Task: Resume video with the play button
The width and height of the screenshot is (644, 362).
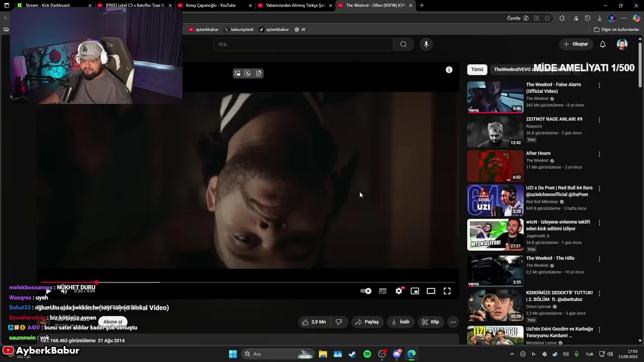Action: [x=48, y=291]
